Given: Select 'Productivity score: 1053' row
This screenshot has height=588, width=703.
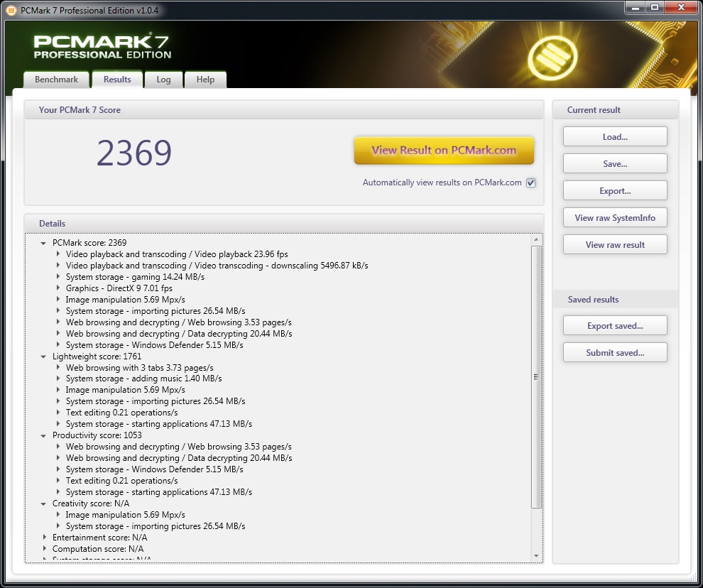Looking at the screenshot, I should (x=97, y=435).
